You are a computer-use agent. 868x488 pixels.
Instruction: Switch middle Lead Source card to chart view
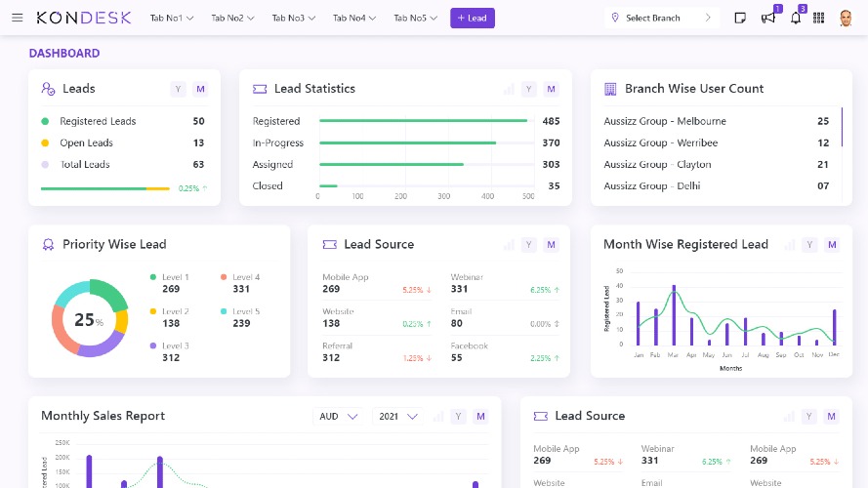click(509, 245)
